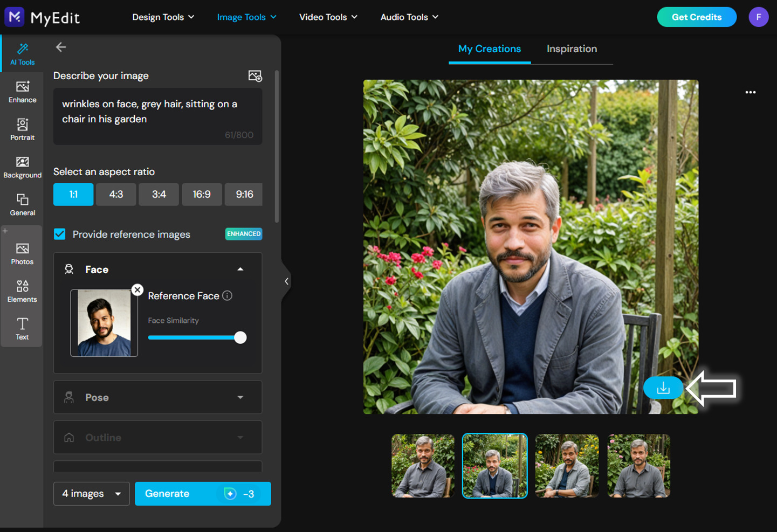Open the Video Tools menu
The image size is (777, 532).
coord(328,17)
